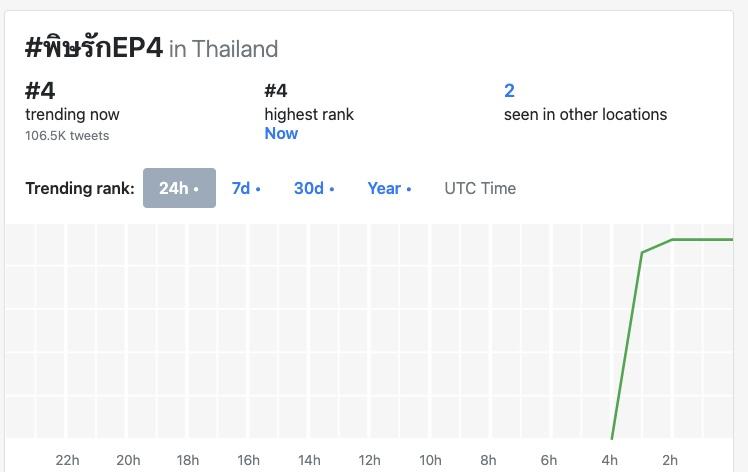This screenshot has width=748, height=472.
Task: Click the UTC Time label
Action: 480,188
